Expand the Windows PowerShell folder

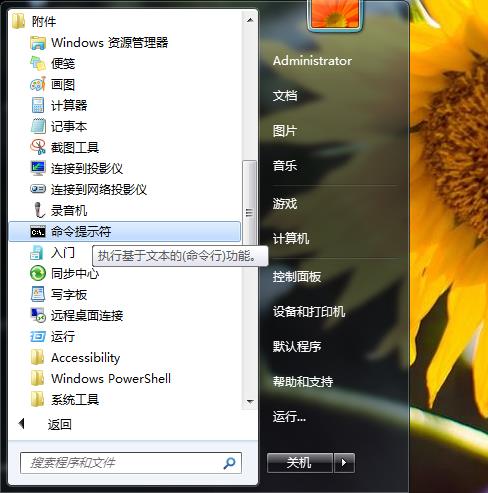coord(101,378)
